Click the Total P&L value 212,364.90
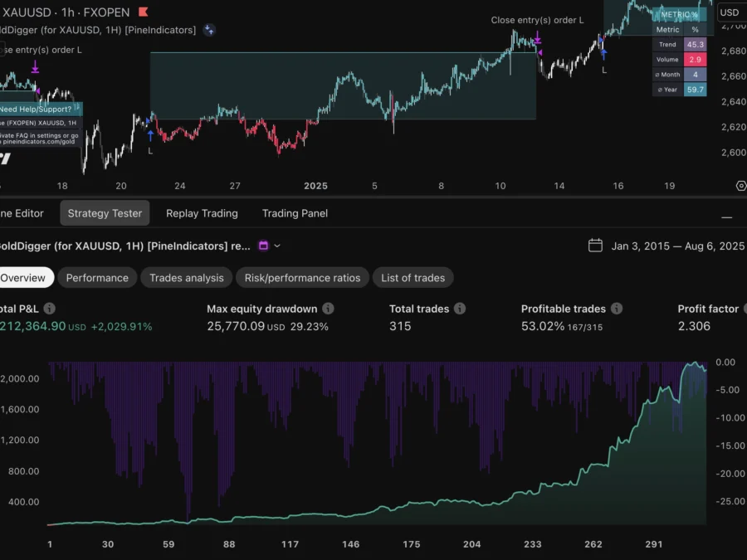The height and width of the screenshot is (560, 747). 32,326
